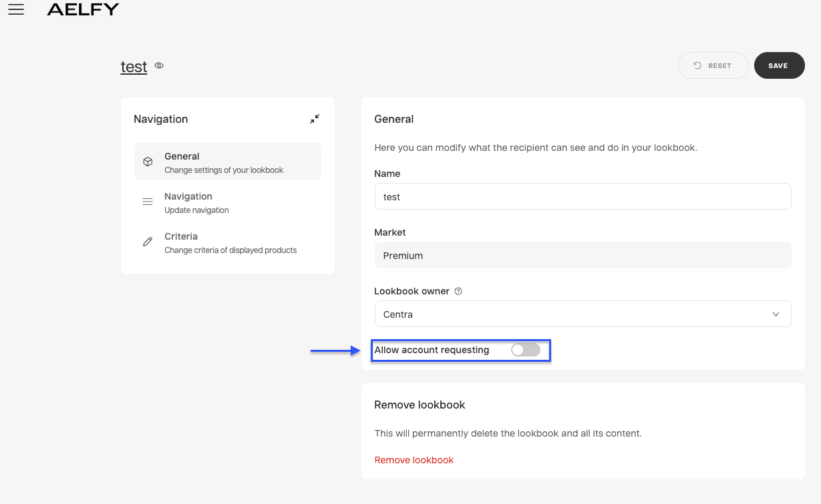Click the AELFY logo
The width and height of the screenshot is (821, 504).
83,9
